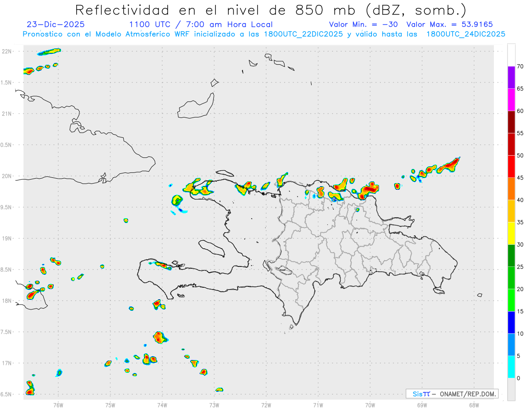Pick the yellow 30-35 dBZ color band
Image resolution: width=532 pixels, height=411 pixels.
(x=511, y=233)
